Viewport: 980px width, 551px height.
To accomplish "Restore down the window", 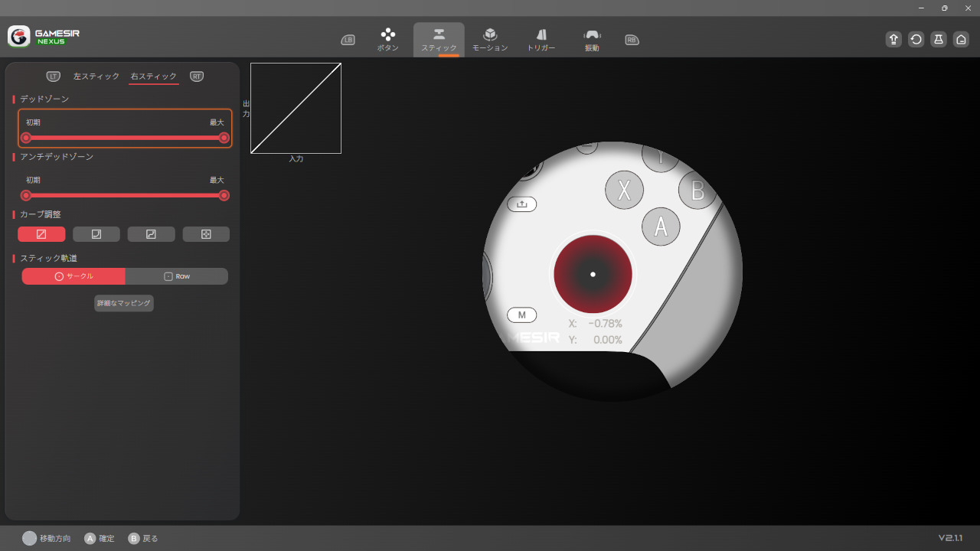I will (x=944, y=8).
